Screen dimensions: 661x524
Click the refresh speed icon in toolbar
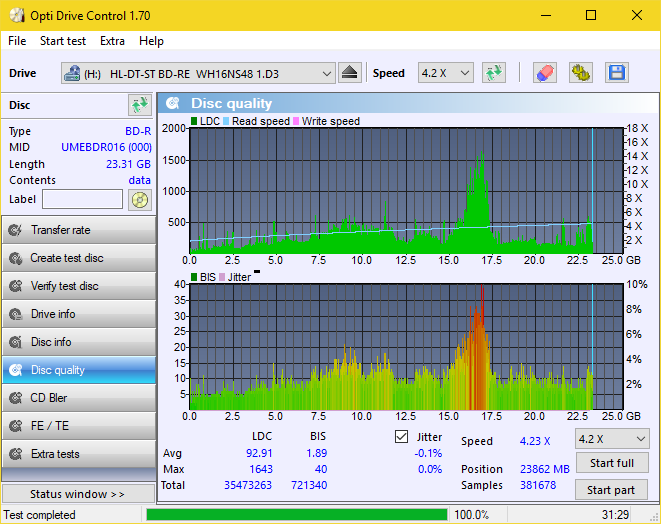coord(493,73)
